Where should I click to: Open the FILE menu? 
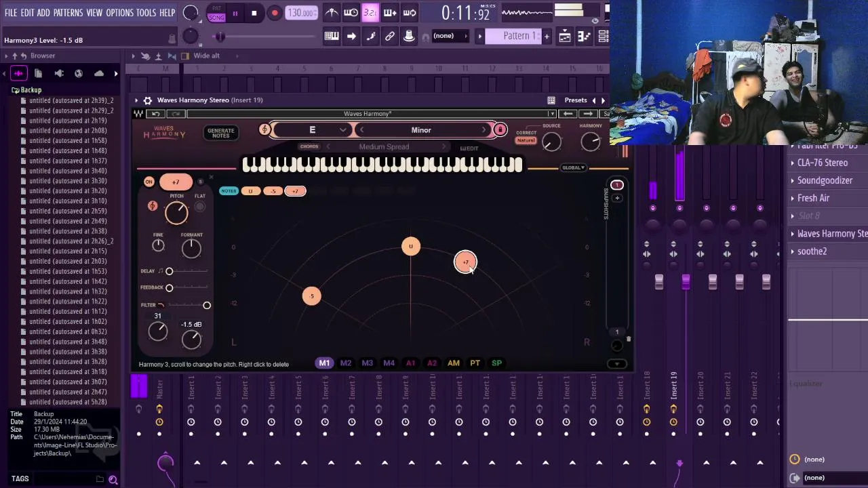point(11,13)
